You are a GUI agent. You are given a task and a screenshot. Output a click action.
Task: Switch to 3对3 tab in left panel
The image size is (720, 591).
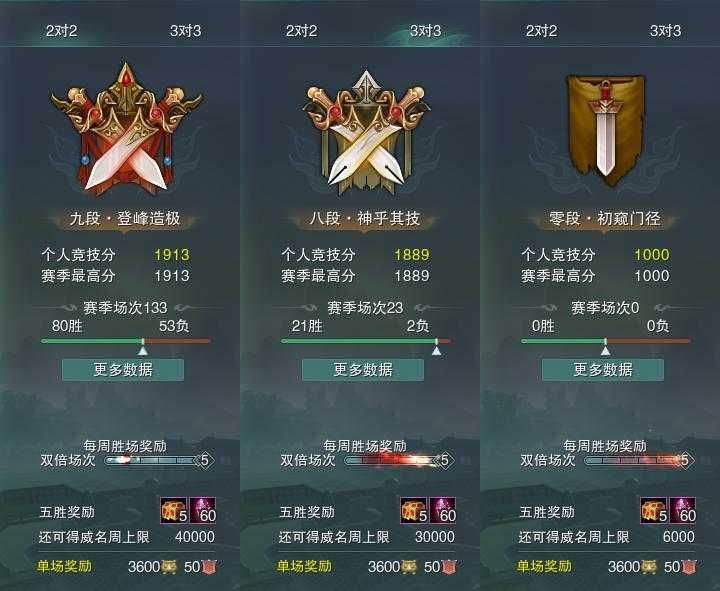(186, 31)
